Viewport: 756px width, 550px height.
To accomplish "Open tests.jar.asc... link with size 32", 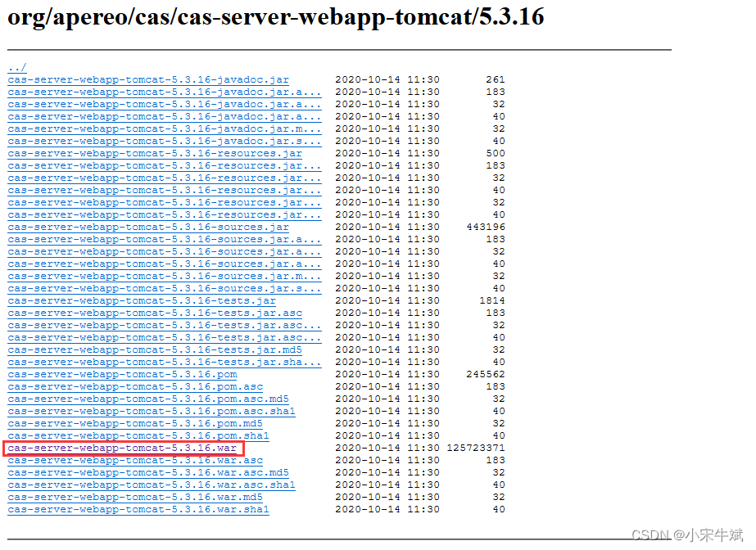I will point(165,325).
